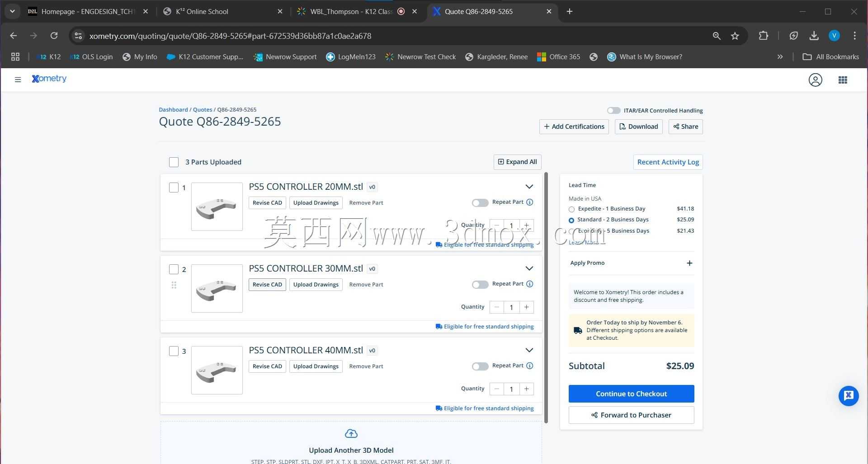Click Add Certifications button

(x=574, y=127)
